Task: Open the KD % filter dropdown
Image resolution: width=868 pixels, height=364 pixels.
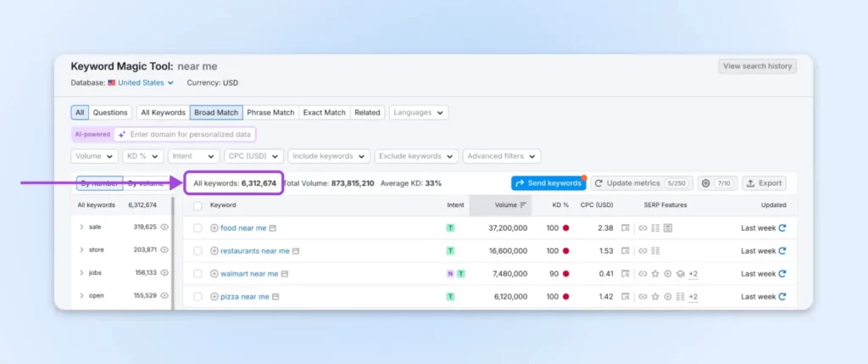Action: [143, 156]
